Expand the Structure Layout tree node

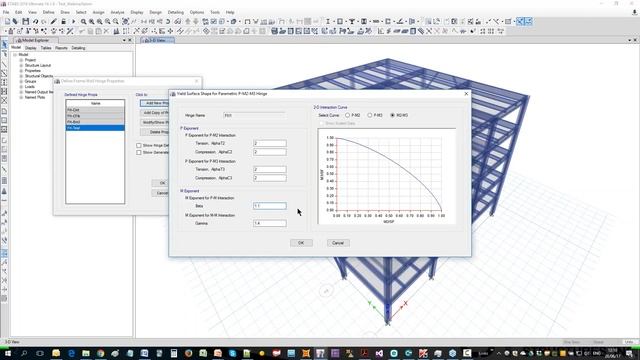pos(21,65)
